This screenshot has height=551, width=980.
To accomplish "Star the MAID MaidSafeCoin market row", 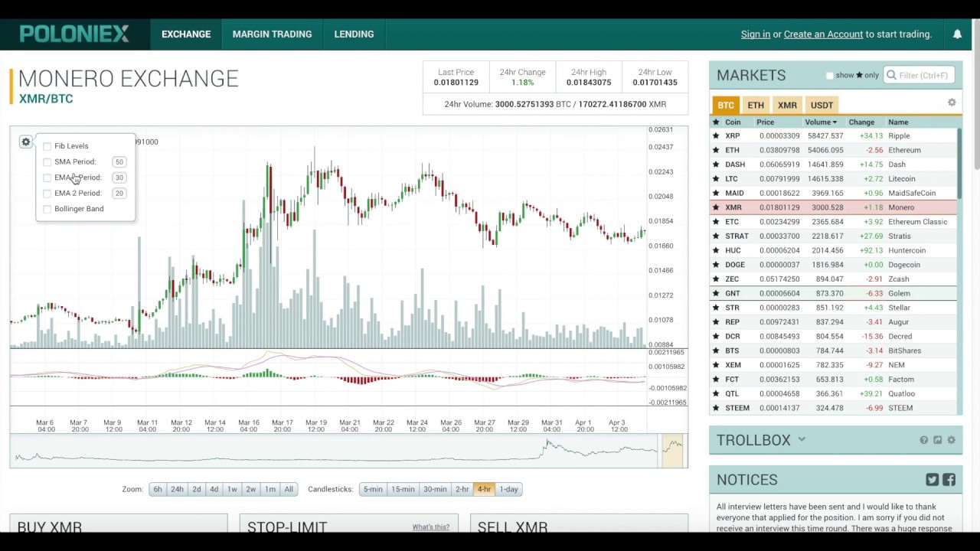I will point(716,193).
